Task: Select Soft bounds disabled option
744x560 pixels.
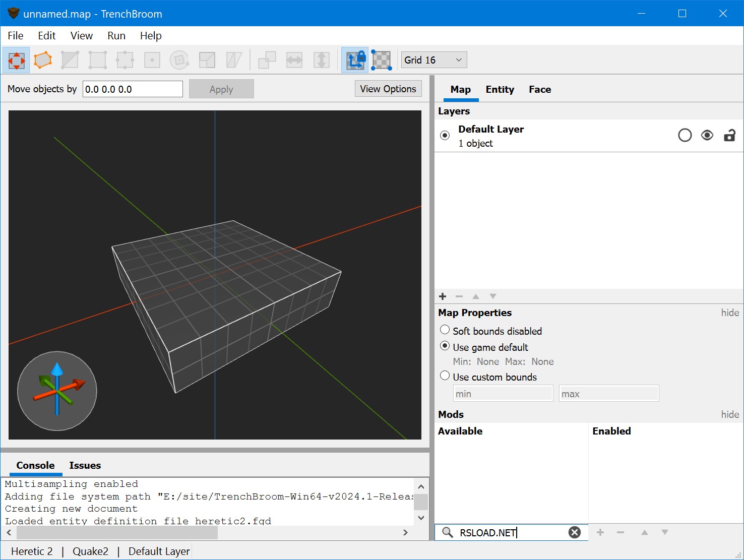Action: [x=445, y=330]
